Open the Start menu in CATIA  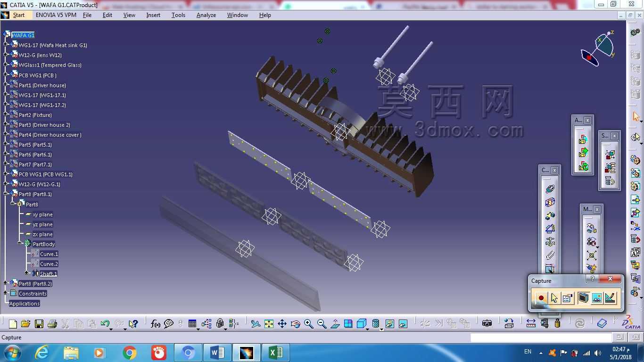tap(19, 15)
